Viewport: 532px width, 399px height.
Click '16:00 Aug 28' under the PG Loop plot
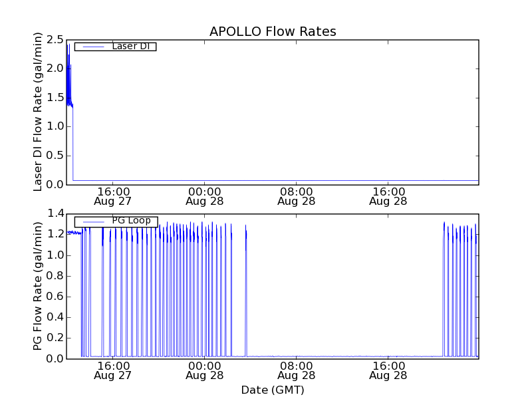tap(388, 371)
